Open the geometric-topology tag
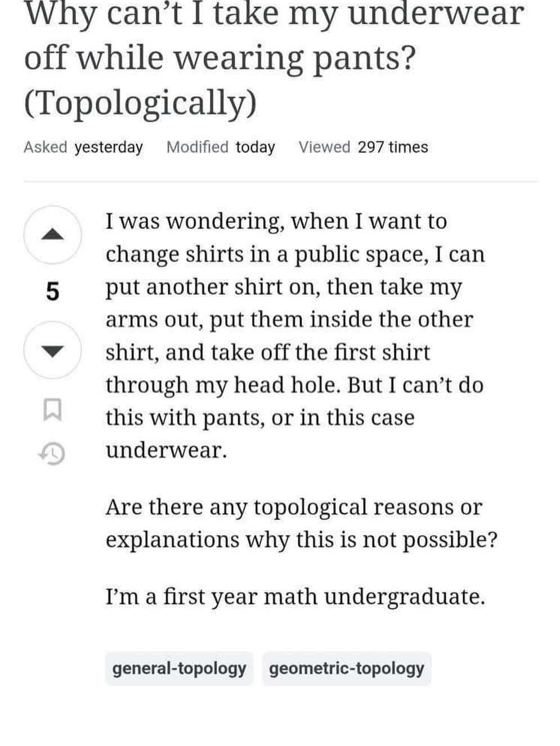The height and width of the screenshot is (746, 560). [346, 668]
